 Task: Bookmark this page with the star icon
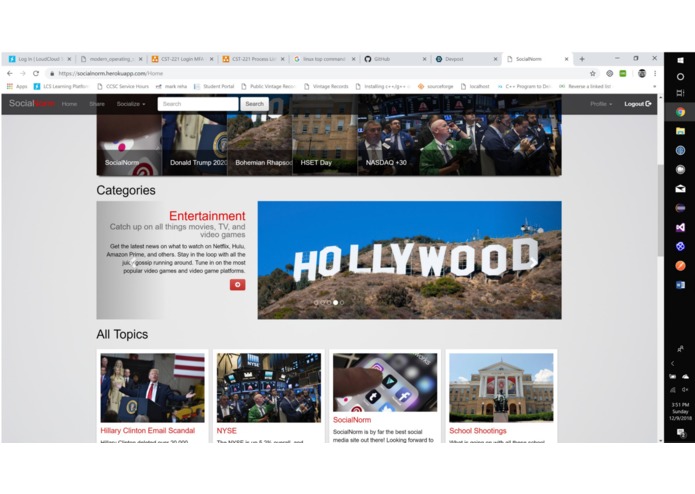(x=593, y=74)
